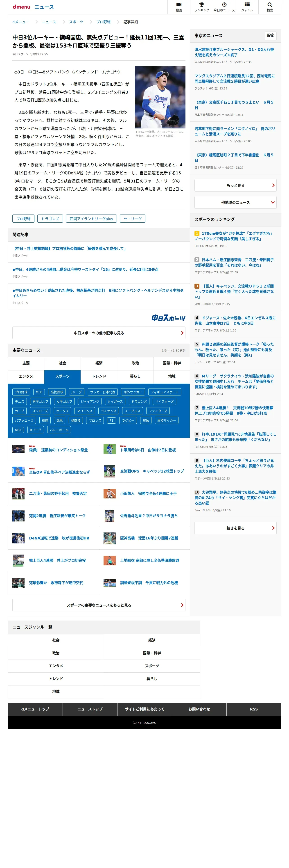This screenshot has height=868, width=289.
Task: Open ニュース in the breadcrumb
Action: click(49, 22)
